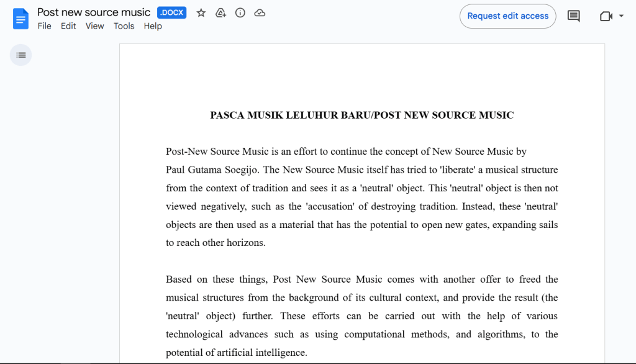The width and height of the screenshot is (636, 364).
Task: Open the Help menu
Action: point(153,26)
